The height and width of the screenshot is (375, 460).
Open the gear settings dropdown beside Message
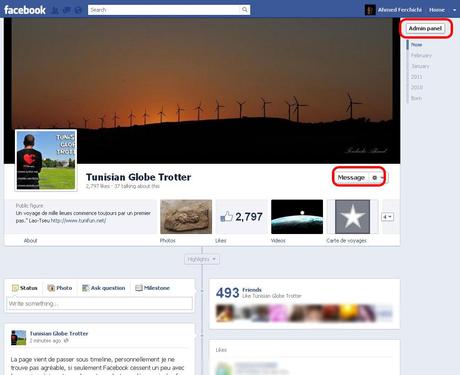(377, 178)
